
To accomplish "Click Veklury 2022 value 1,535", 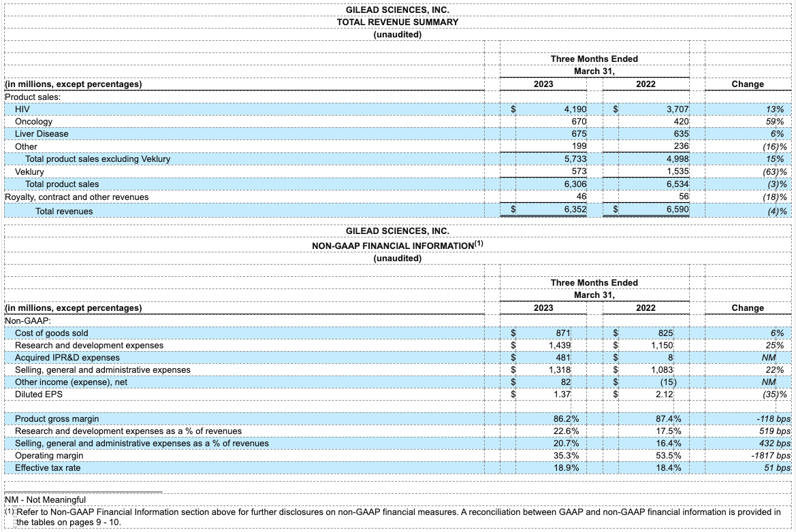I will [678, 171].
